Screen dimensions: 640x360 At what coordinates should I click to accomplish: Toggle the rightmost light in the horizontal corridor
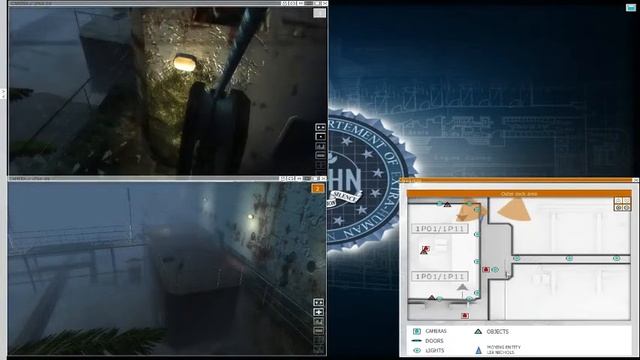pyautogui.click(x=616, y=258)
